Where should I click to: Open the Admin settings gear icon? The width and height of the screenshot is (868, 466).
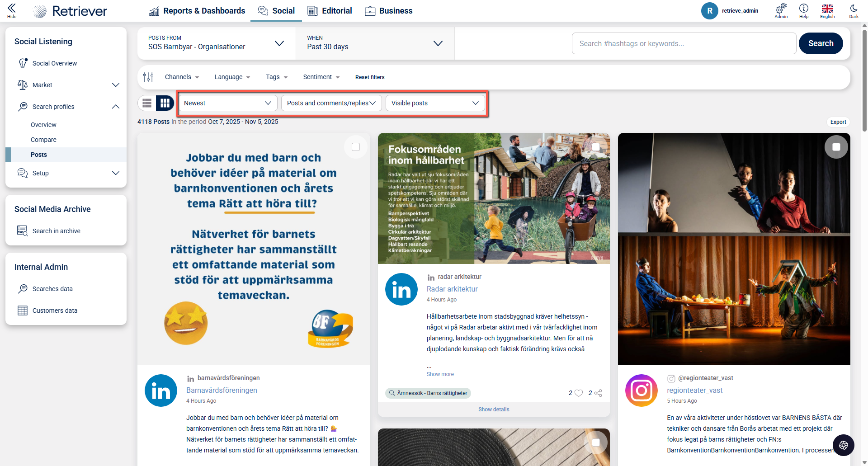(781, 8)
